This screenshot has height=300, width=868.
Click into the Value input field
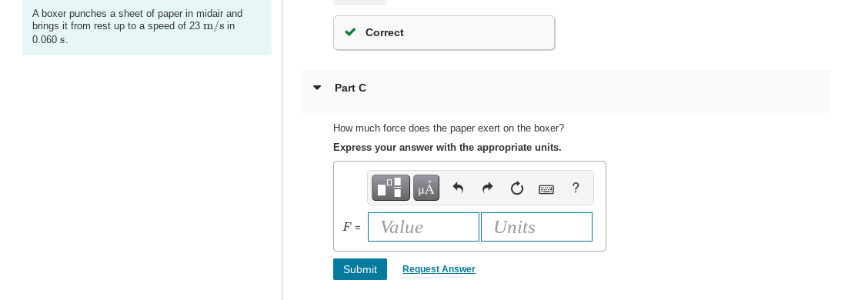pyautogui.click(x=423, y=227)
